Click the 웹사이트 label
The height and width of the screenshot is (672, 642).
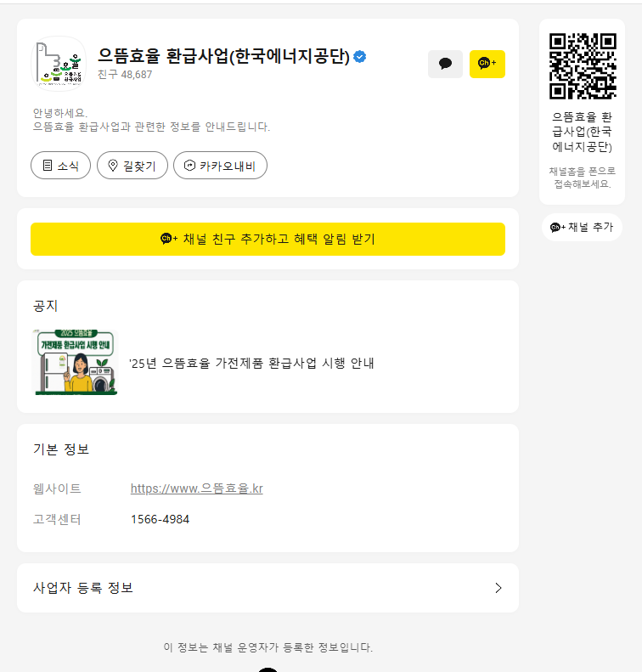[57, 488]
